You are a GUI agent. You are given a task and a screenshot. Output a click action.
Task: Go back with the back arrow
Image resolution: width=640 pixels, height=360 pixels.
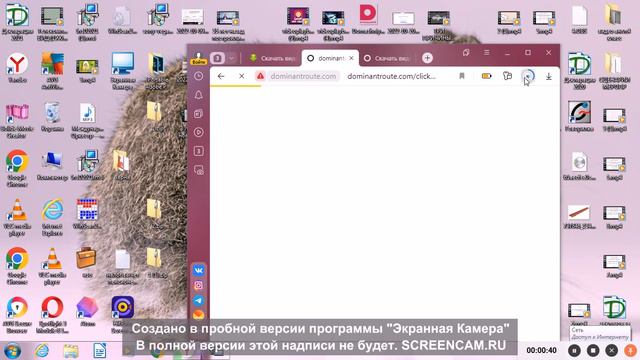coord(221,76)
